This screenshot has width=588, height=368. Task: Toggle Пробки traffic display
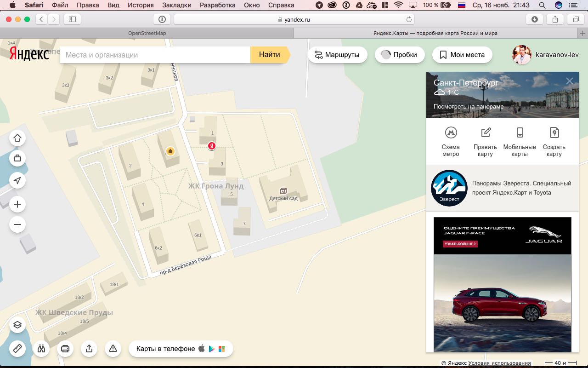[x=399, y=55]
